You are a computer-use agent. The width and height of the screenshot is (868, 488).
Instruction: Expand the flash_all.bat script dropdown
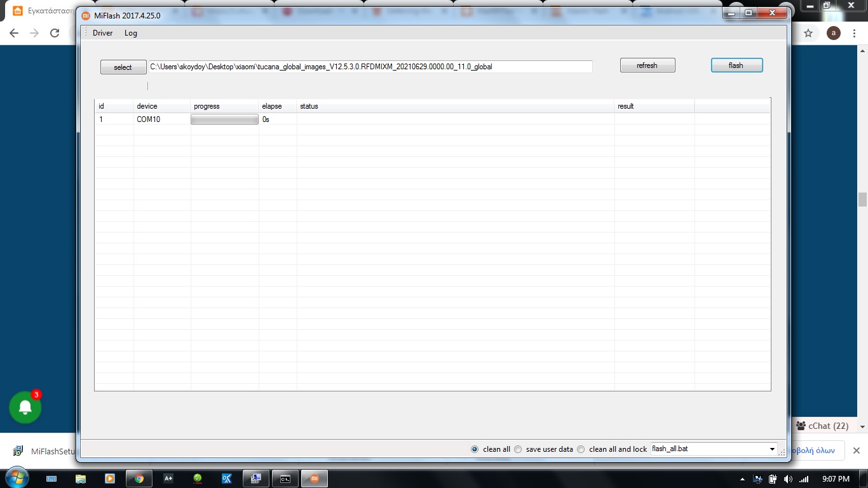point(772,449)
